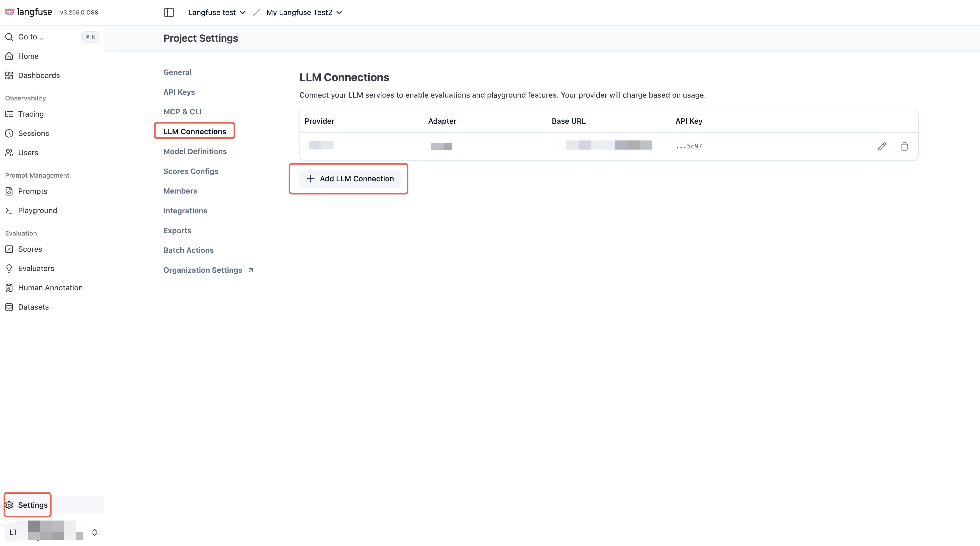980x546 pixels.
Task: Click the Go to search magnifier icon
Action: (x=9, y=37)
